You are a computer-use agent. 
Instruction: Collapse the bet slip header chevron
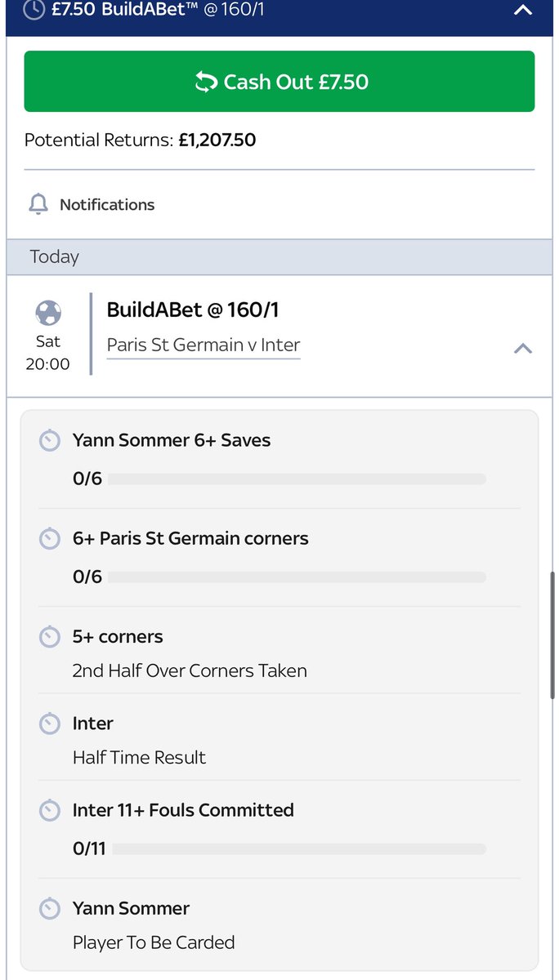(x=522, y=11)
